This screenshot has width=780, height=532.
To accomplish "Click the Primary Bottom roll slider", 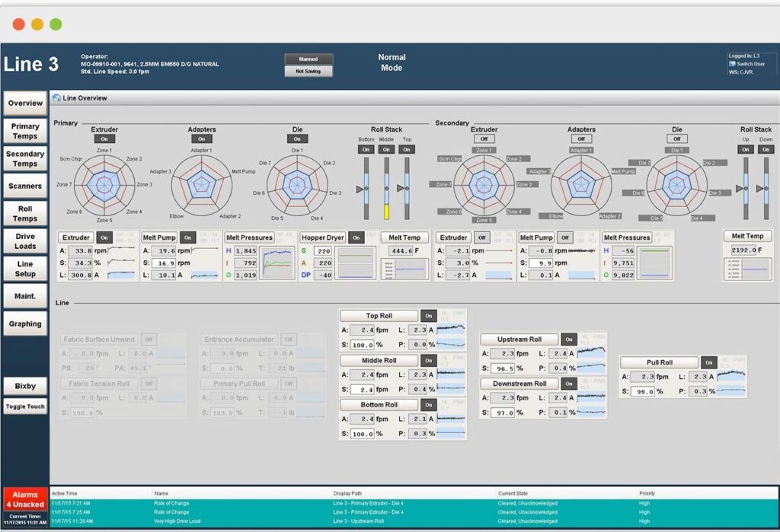I will click(x=366, y=189).
